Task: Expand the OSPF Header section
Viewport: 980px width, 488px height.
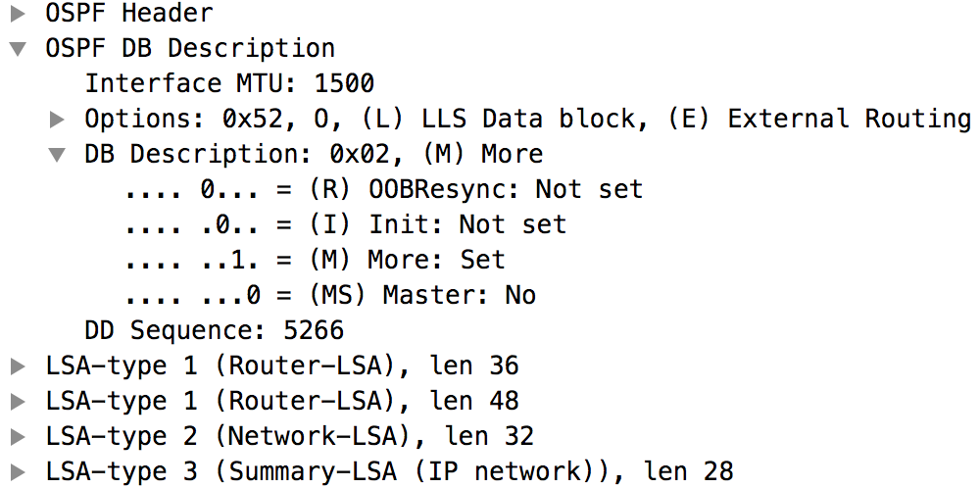Action: coord(17,14)
